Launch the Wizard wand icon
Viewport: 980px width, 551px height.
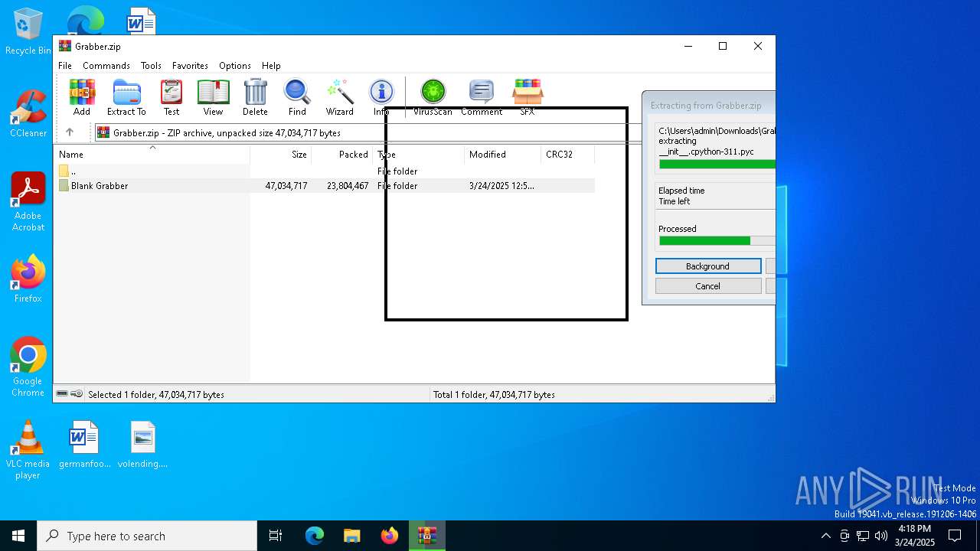[x=339, y=97]
